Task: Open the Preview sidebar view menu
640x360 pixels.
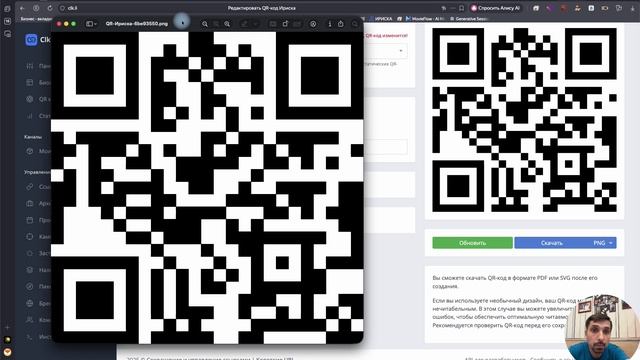Action: click(x=91, y=24)
